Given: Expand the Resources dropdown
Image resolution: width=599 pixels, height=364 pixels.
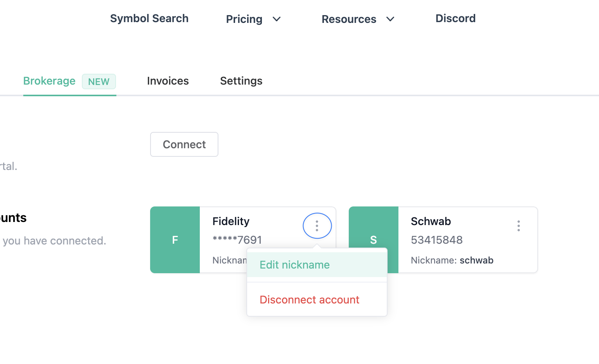Looking at the screenshot, I should tap(358, 19).
